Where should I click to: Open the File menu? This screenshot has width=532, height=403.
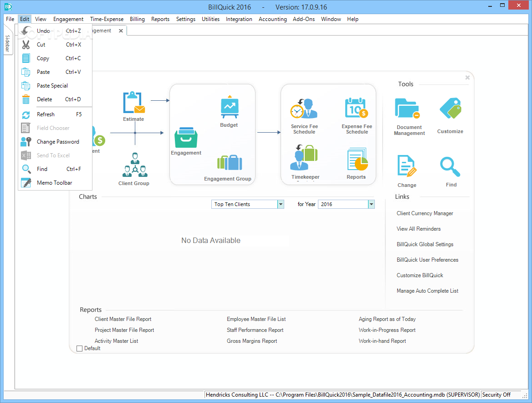point(10,19)
